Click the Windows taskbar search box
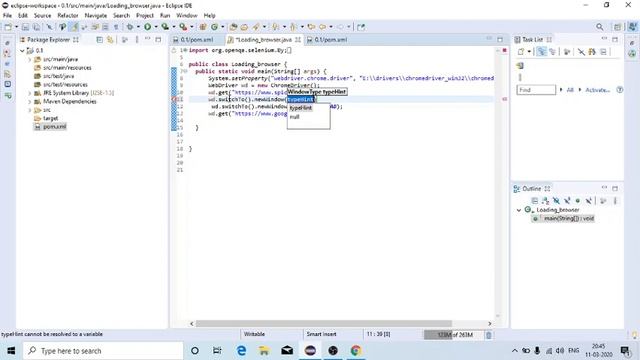 [103, 351]
